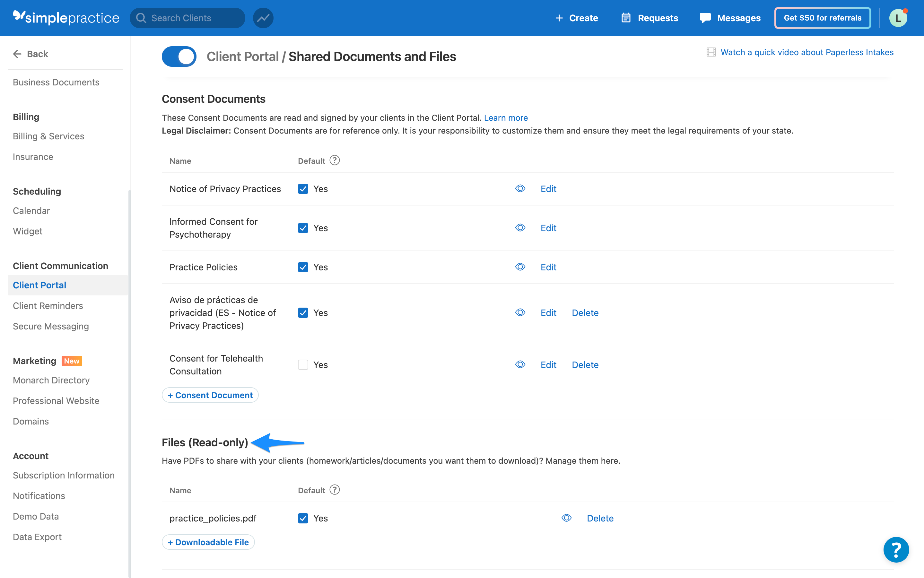Click the Default help icon under Consent Documents
Screen dimensions: 924x578
click(x=334, y=161)
